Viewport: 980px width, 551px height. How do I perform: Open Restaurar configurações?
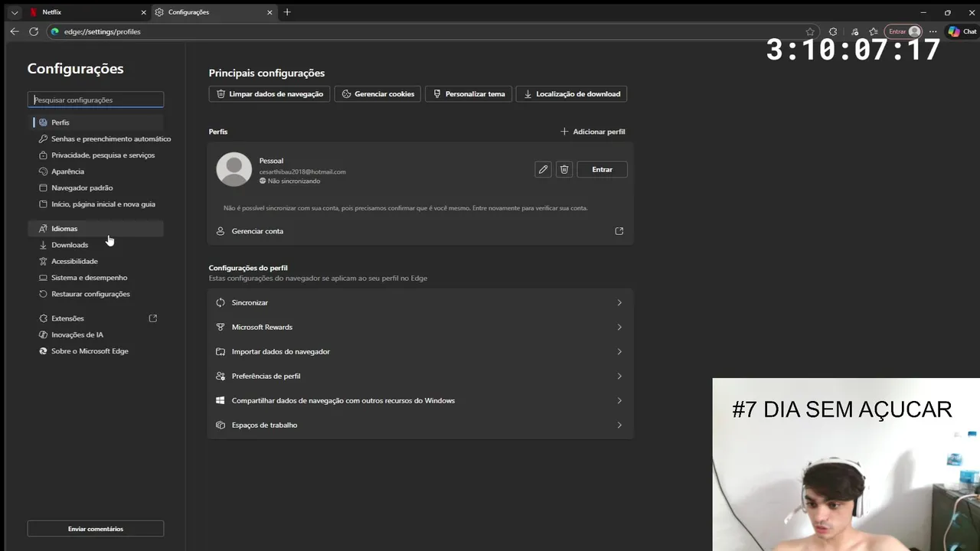pyautogui.click(x=96, y=294)
